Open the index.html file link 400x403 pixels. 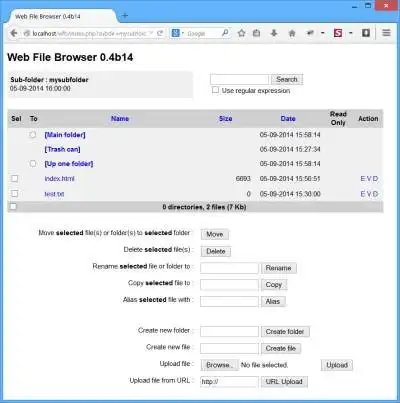(x=59, y=179)
